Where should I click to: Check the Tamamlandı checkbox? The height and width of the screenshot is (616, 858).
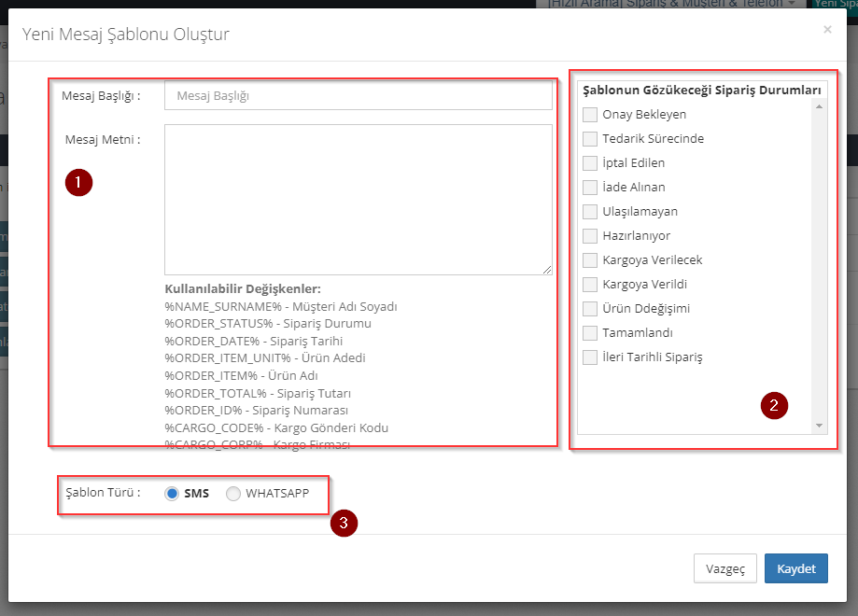(x=590, y=333)
